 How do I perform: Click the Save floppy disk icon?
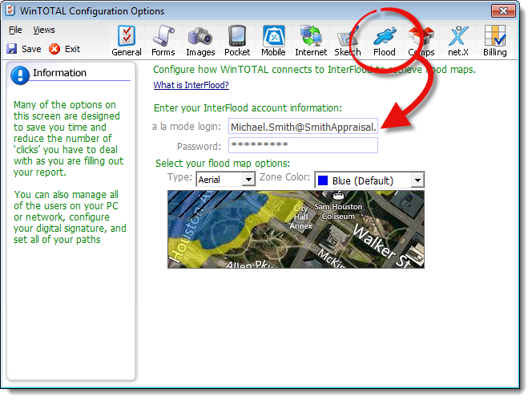[x=12, y=49]
